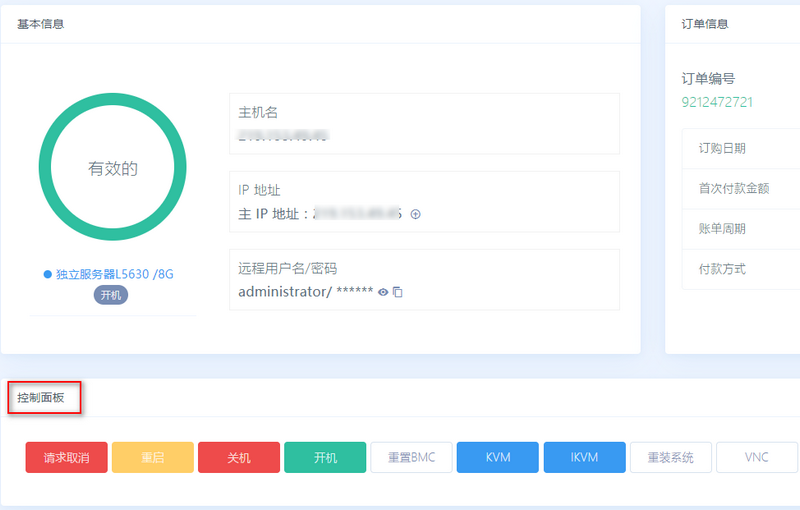Click the 重置BMC button
Screen dimensions: 800x510
[x=411, y=457]
